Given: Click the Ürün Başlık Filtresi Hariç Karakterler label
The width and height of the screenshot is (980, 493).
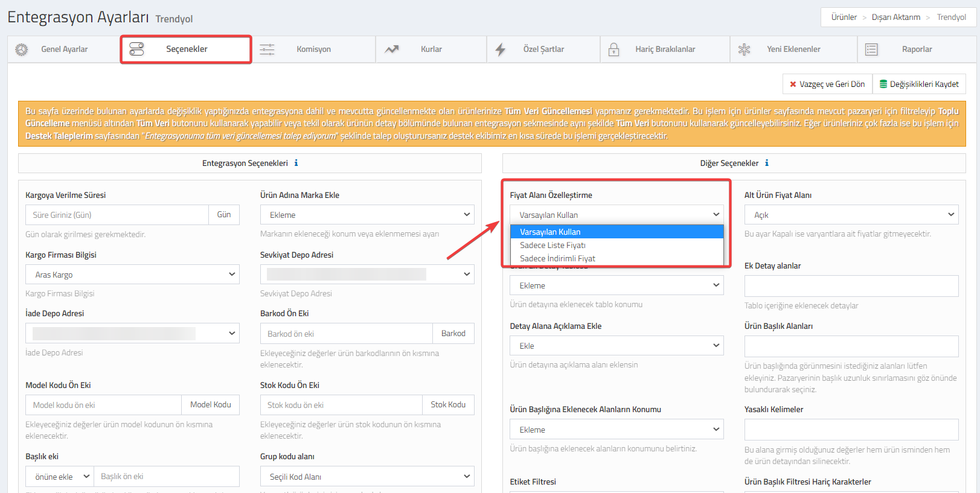Looking at the screenshot, I should point(807,482).
